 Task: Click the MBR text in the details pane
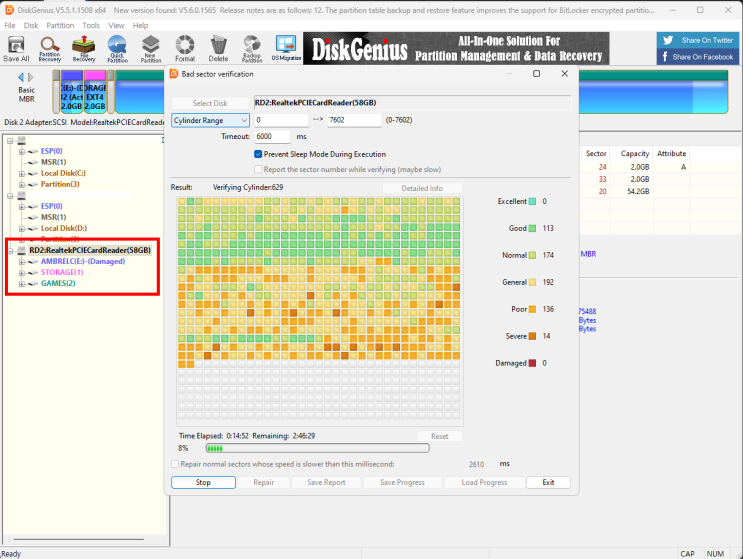pyautogui.click(x=588, y=254)
